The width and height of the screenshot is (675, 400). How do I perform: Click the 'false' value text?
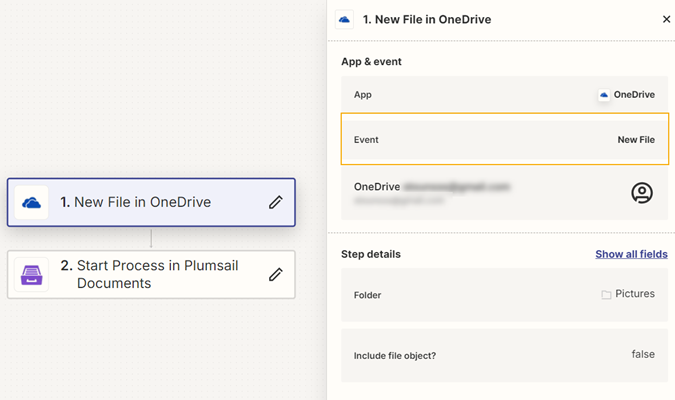[643, 354]
